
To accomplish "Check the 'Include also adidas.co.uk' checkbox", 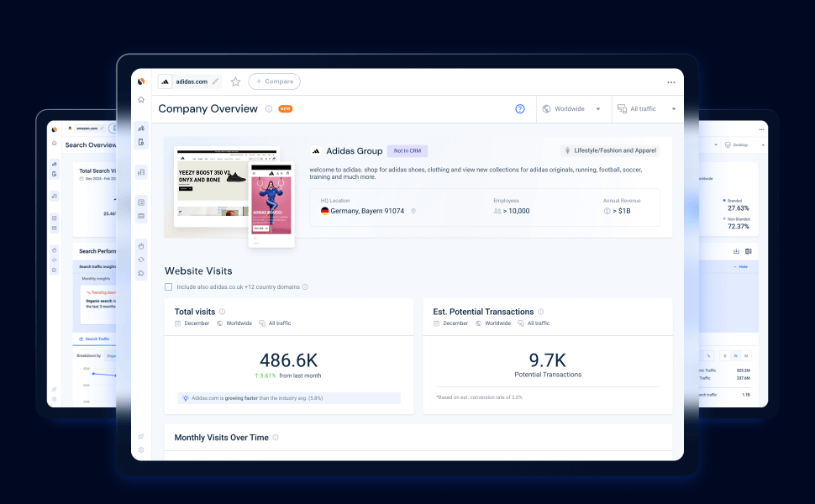I will (x=168, y=286).
